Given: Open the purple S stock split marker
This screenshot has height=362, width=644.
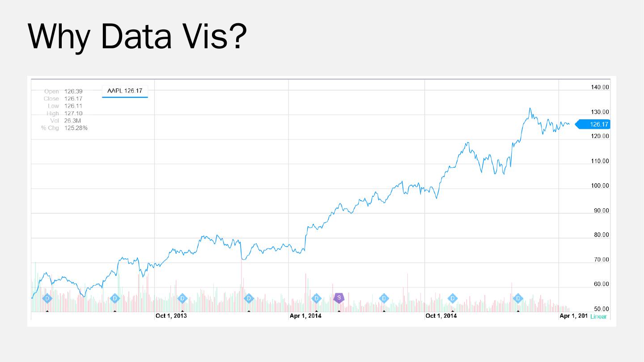Looking at the screenshot, I should (339, 298).
